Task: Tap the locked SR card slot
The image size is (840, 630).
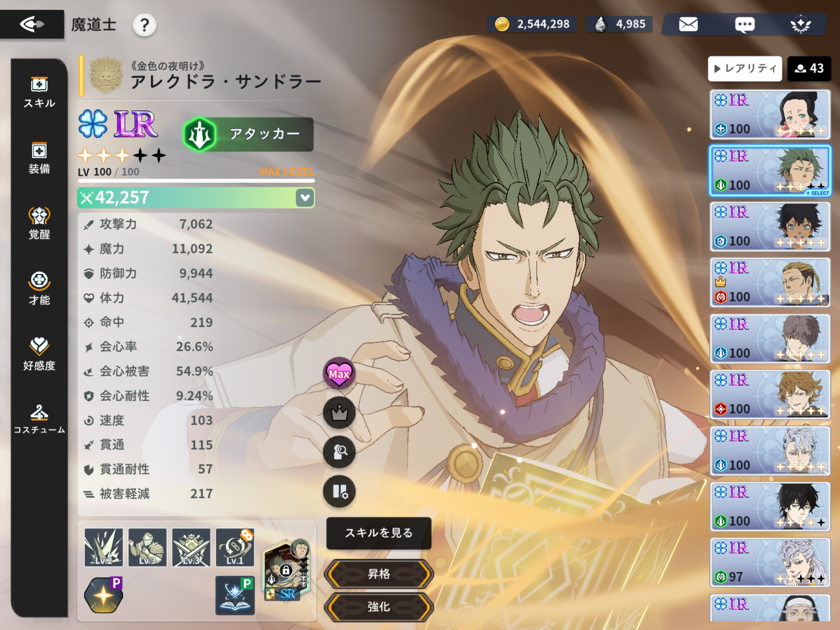Action: [286, 571]
